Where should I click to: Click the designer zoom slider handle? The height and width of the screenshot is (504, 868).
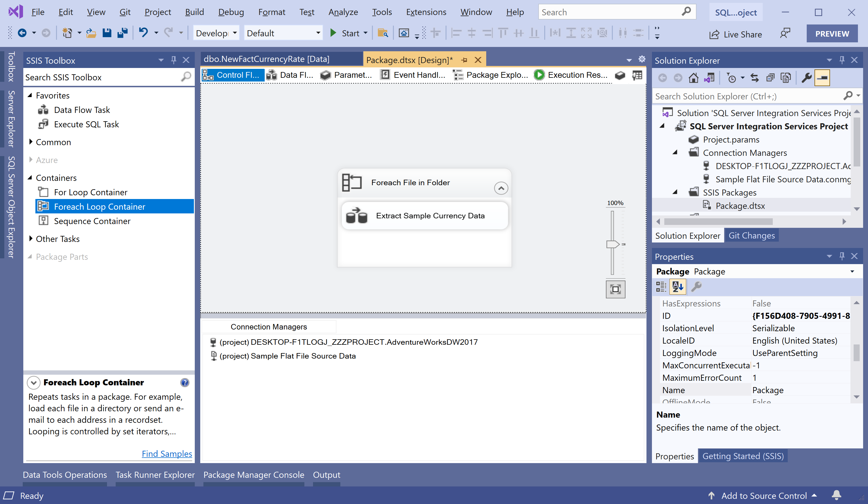click(x=613, y=244)
